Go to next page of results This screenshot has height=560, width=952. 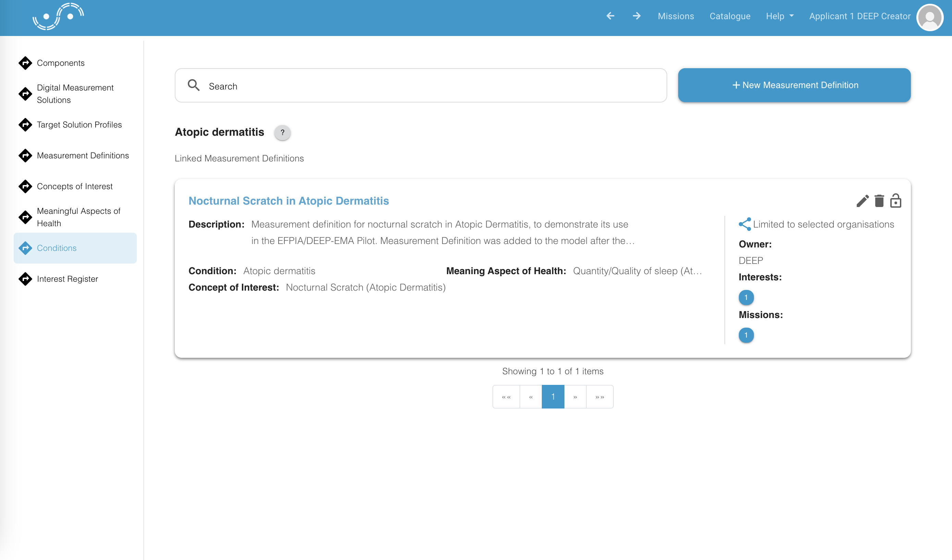click(575, 397)
